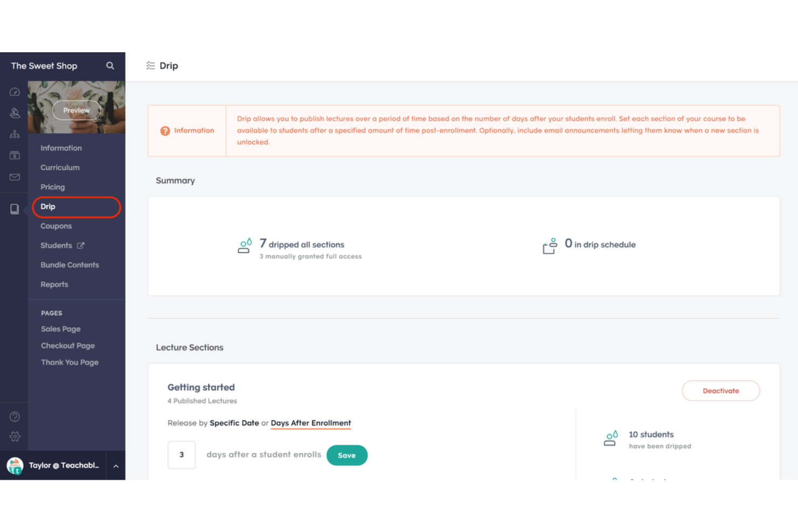Open the Sales cash box icon

[15, 155]
